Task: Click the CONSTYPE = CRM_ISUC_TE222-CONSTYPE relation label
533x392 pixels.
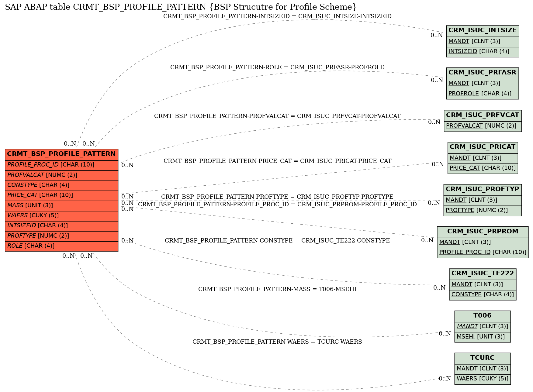Action: [x=277, y=241]
